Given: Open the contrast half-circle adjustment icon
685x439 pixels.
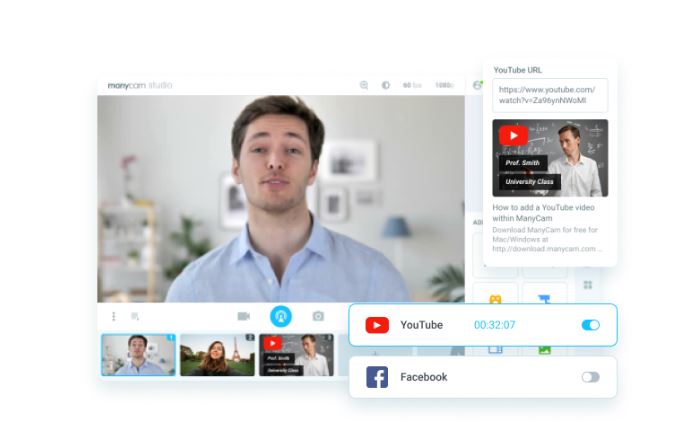Looking at the screenshot, I should 386,85.
